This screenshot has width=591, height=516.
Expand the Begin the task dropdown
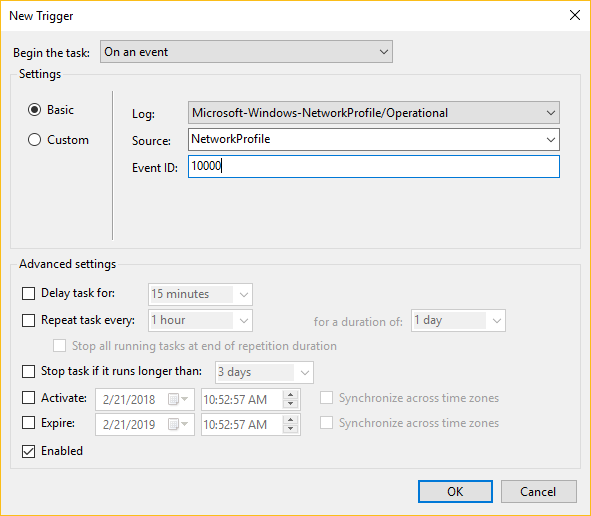click(x=246, y=52)
